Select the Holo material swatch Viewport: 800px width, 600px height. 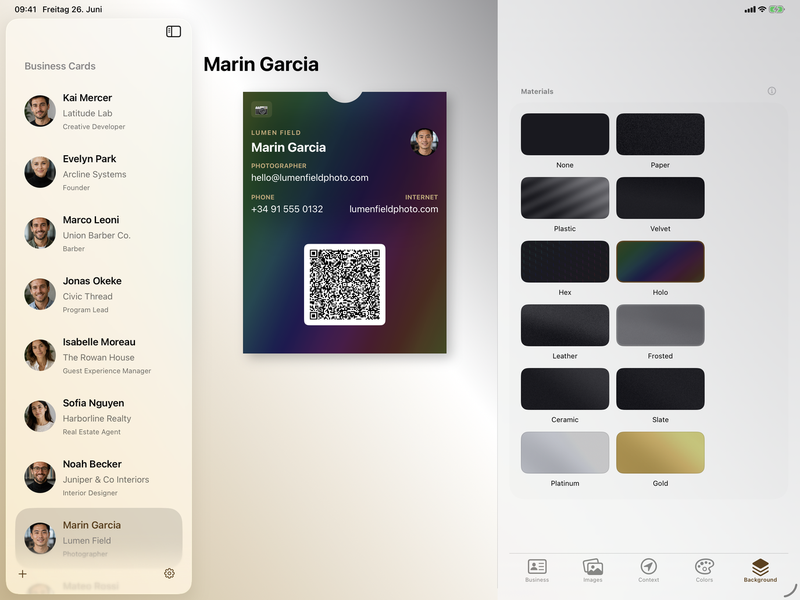(x=660, y=262)
